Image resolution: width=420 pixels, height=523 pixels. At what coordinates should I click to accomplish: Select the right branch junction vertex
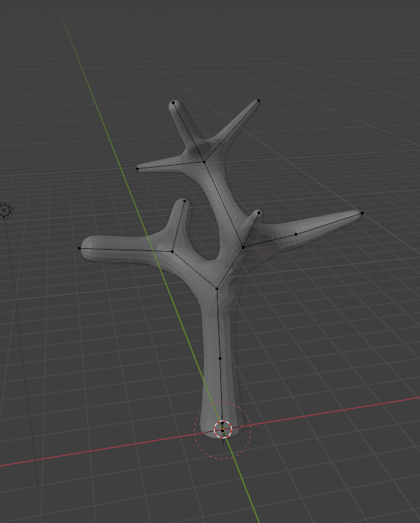[243, 247]
